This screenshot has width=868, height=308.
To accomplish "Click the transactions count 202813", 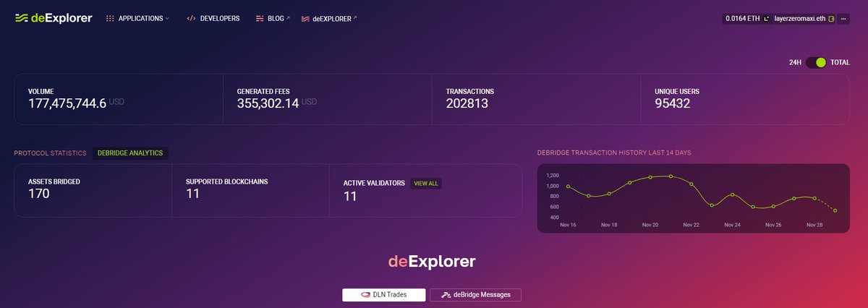I will [x=467, y=103].
